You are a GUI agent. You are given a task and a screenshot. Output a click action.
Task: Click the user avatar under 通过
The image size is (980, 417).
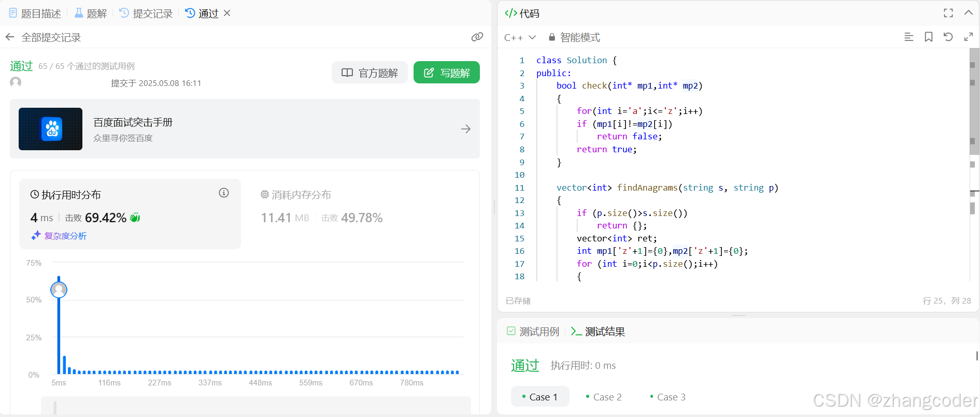[x=16, y=82]
